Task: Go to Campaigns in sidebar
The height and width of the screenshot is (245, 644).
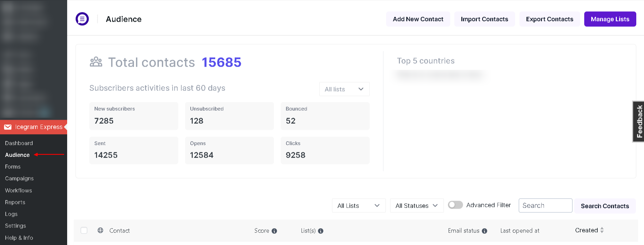Action: pyautogui.click(x=19, y=178)
